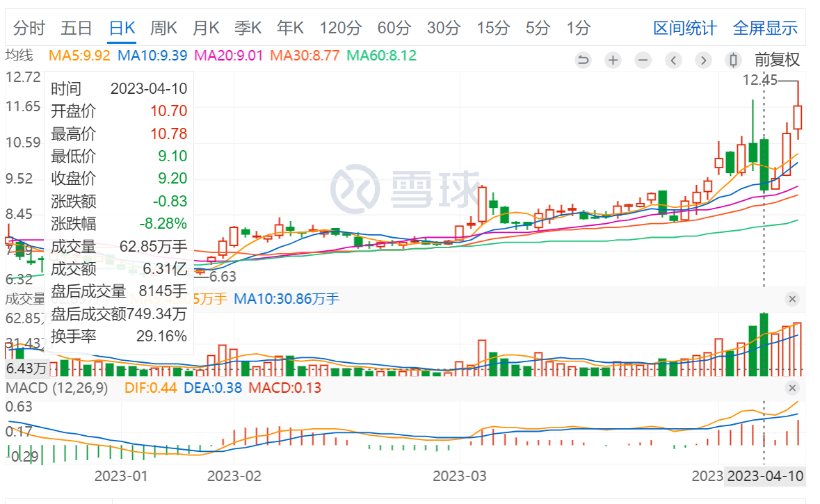
Task: Click the reset/undo chart view icon
Action: point(583,60)
